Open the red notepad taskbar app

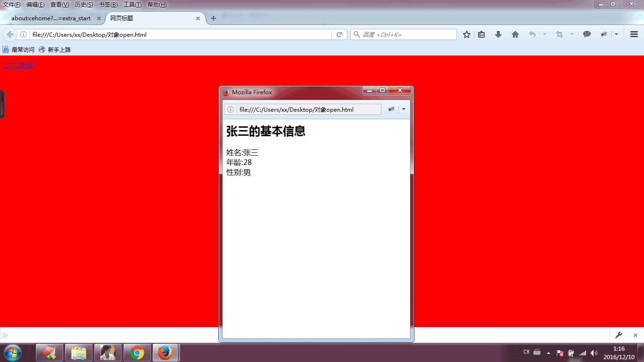pyautogui.click(x=49, y=353)
